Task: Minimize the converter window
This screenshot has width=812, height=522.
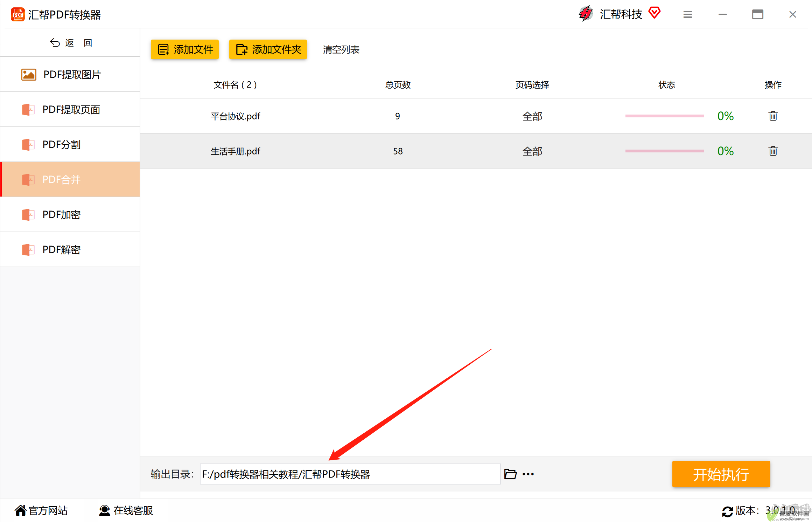Action: click(x=723, y=14)
